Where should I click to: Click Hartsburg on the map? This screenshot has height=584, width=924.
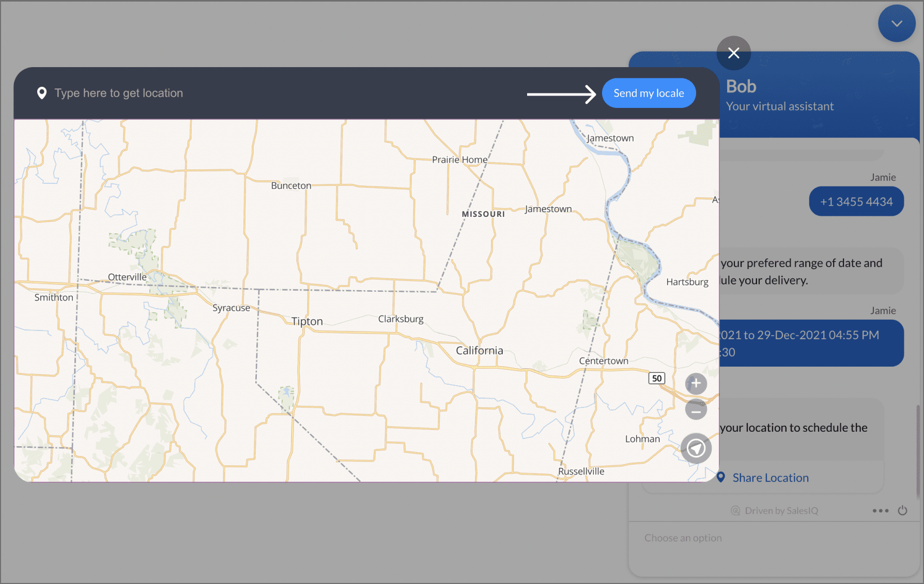tap(687, 282)
